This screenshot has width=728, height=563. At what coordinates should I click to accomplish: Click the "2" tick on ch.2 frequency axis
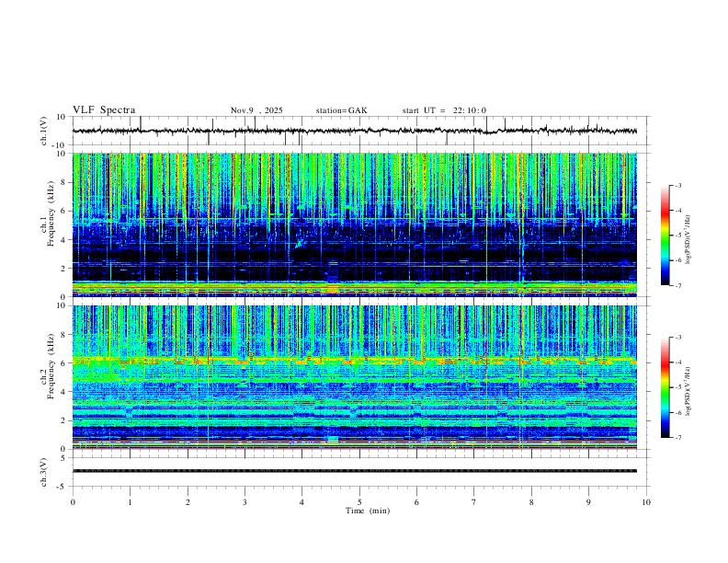[63, 420]
